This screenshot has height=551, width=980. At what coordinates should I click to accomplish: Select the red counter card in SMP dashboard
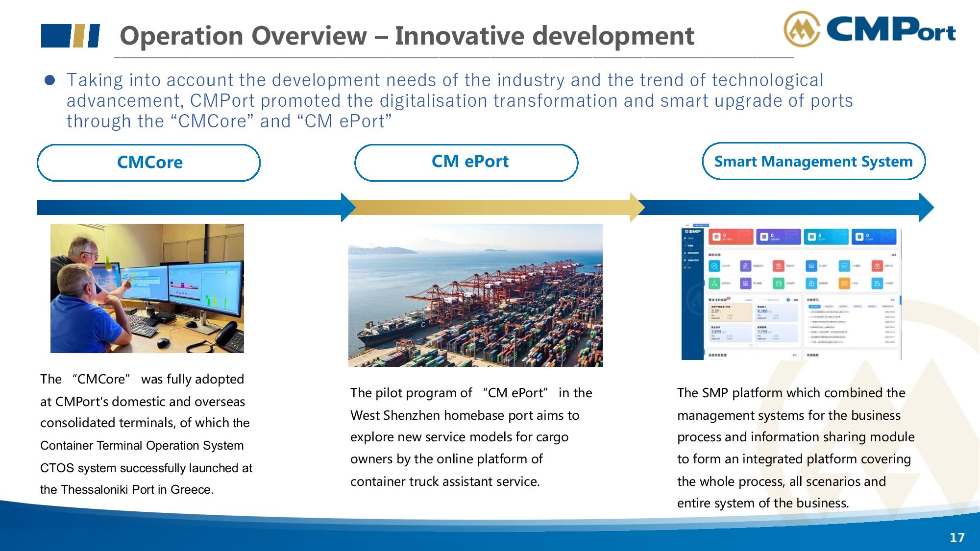tap(731, 237)
